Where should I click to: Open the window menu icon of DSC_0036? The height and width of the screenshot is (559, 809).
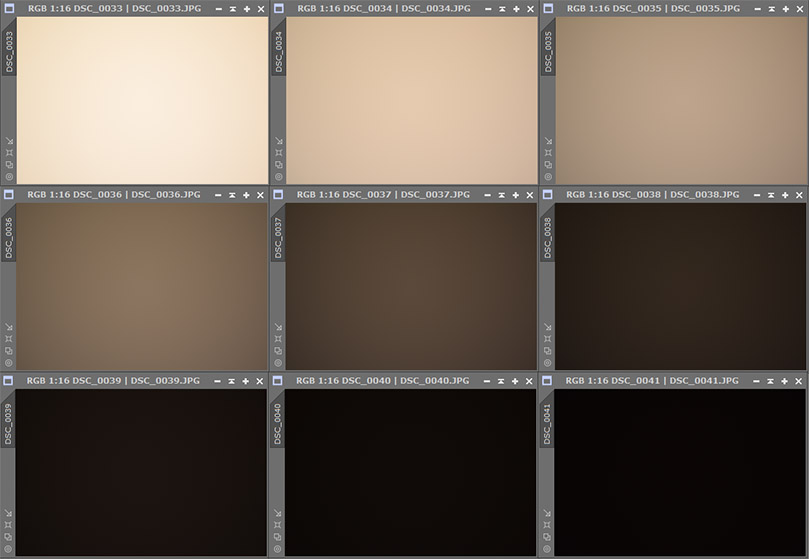(x=8, y=194)
